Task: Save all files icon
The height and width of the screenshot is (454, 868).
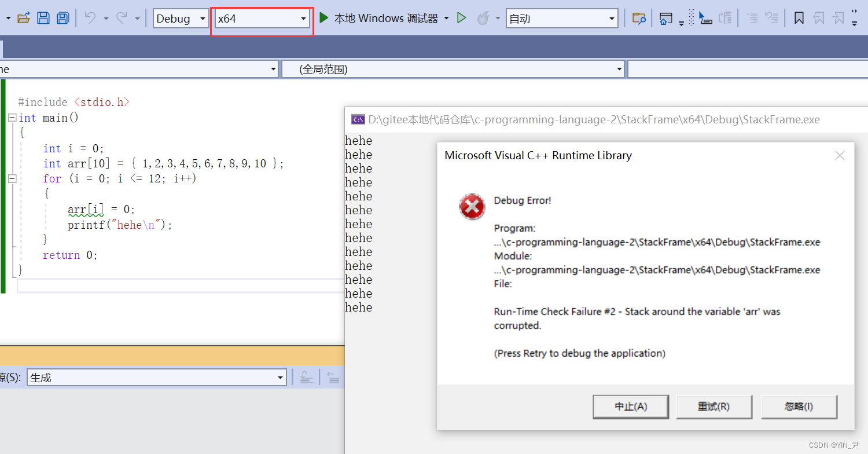Action: pyautogui.click(x=62, y=18)
